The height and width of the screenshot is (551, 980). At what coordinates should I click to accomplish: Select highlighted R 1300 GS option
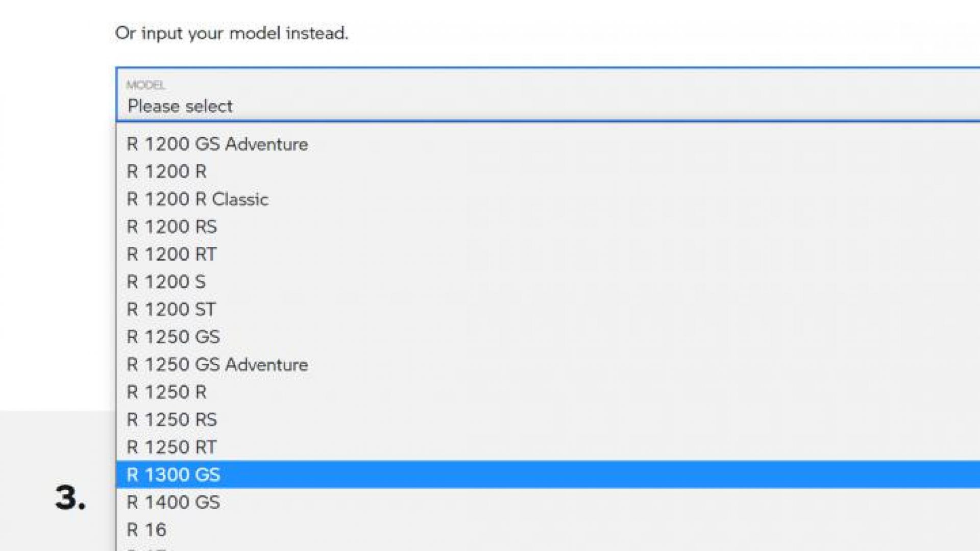click(173, 475)
